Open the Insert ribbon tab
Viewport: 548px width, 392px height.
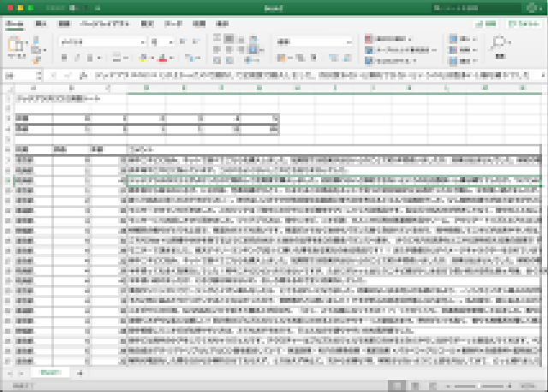click(41, 24)
